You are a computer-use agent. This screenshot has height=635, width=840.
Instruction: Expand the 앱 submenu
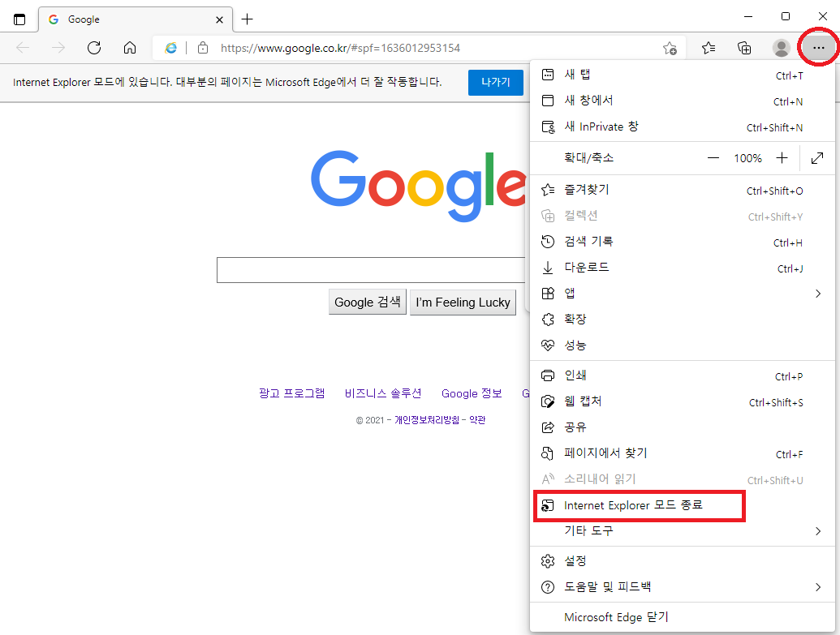tap(682, 294)
